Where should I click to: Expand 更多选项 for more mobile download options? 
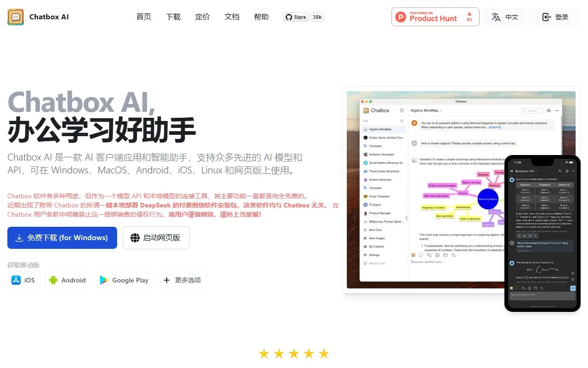(x=182, y=280)
